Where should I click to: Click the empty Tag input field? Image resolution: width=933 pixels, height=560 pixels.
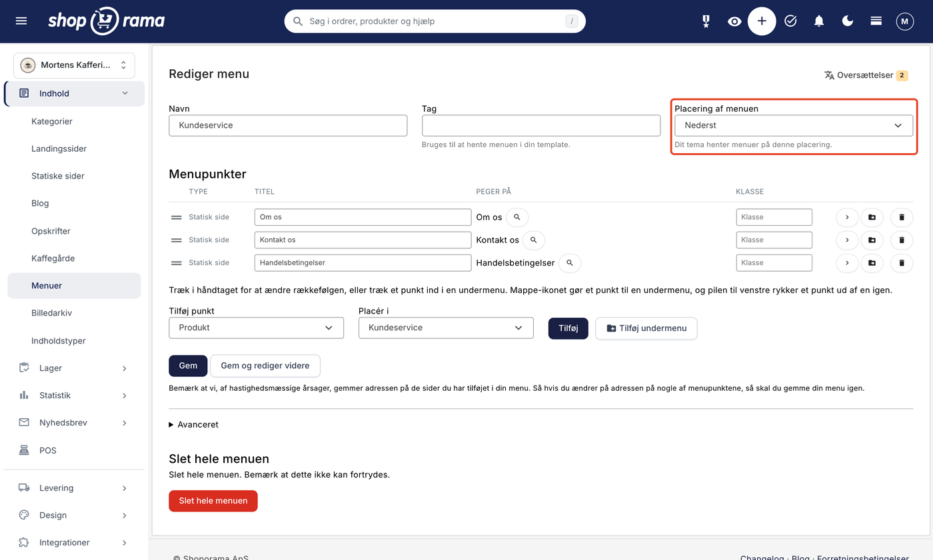[x=541, y=125]
